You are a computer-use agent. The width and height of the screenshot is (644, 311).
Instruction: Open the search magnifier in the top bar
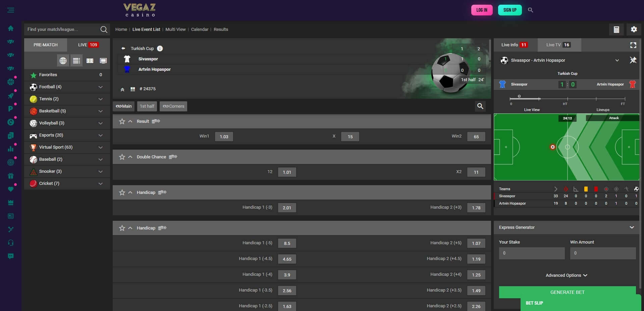530,10
